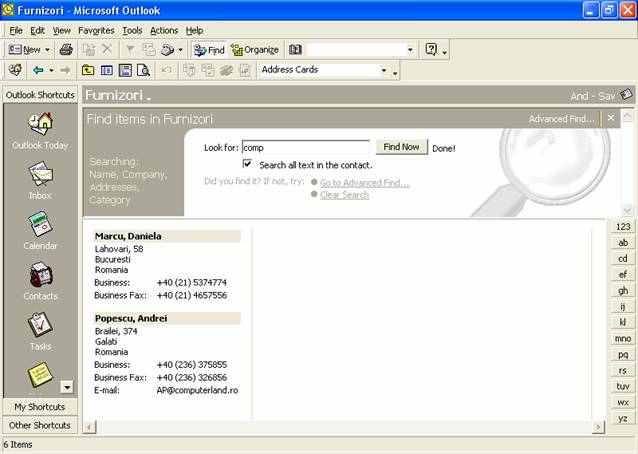
Task: Click the Outlook Today toolbar icon
Action: pos(15,70)
